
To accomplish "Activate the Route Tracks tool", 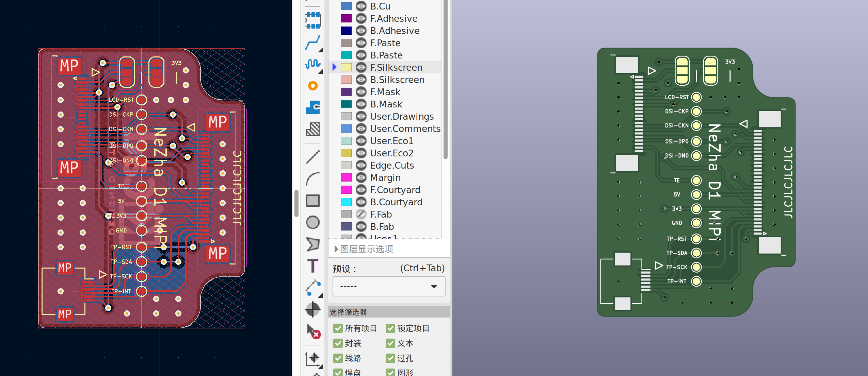I will click(313, 42).
